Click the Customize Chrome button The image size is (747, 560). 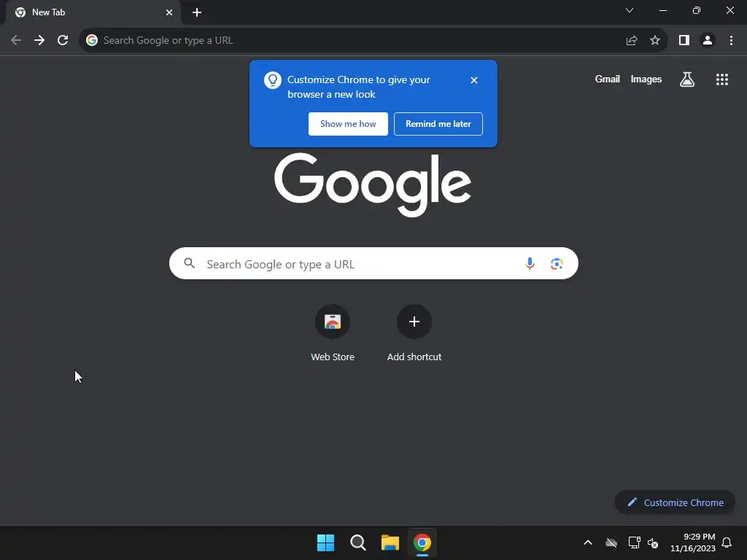[675, 502]
